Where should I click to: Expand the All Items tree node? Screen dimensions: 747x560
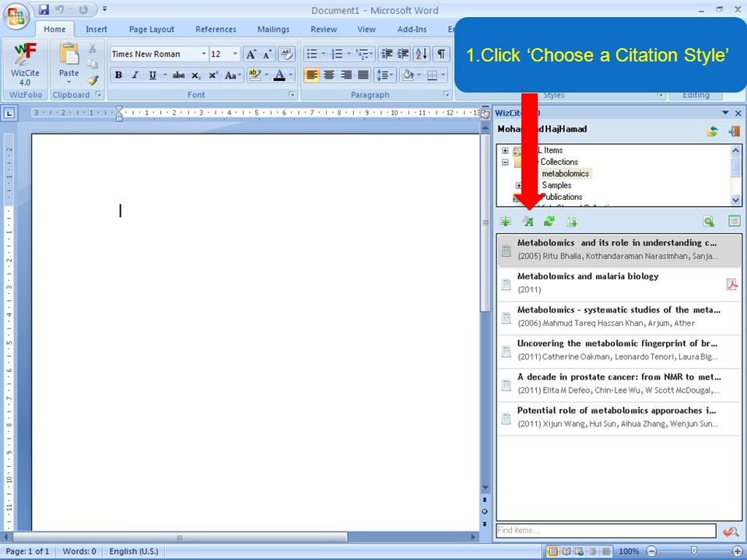(505, 150)
